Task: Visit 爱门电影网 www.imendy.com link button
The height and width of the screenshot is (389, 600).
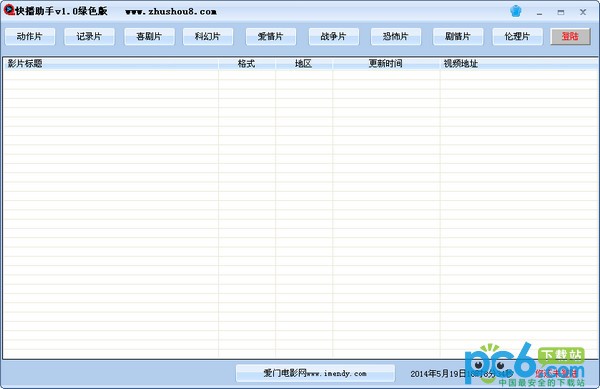Action: coord(315,373)
